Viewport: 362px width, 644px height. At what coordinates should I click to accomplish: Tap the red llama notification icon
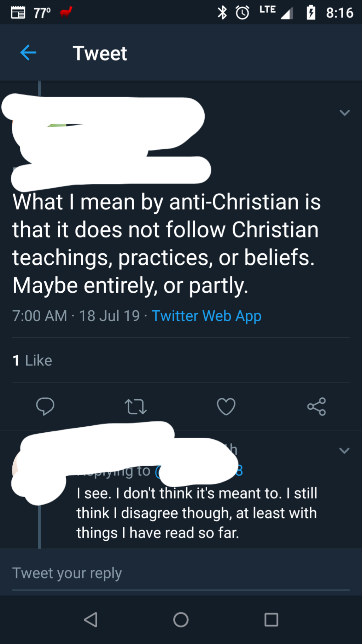pos(66,13)
